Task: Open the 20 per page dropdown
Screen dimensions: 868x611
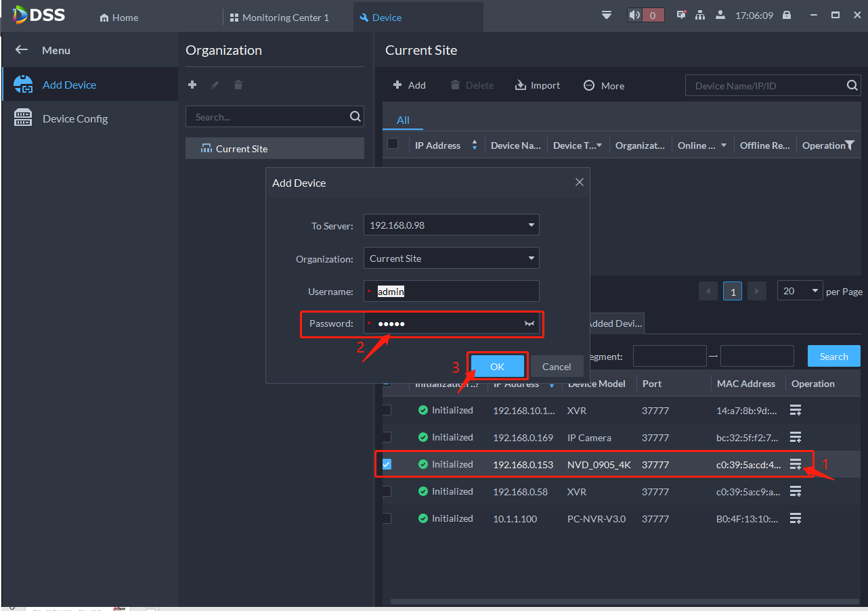Action: click(800, 291)
